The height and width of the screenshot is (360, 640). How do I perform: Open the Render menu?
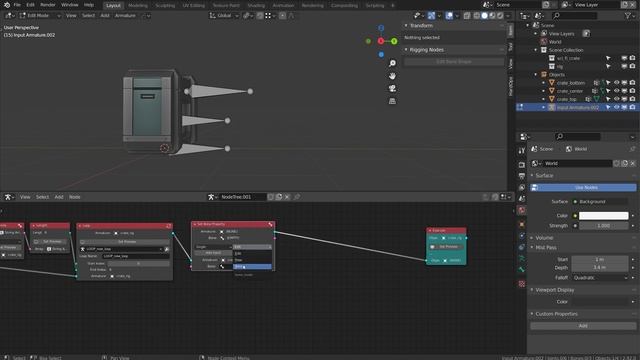pyautogui.click(x=48, y=5)
